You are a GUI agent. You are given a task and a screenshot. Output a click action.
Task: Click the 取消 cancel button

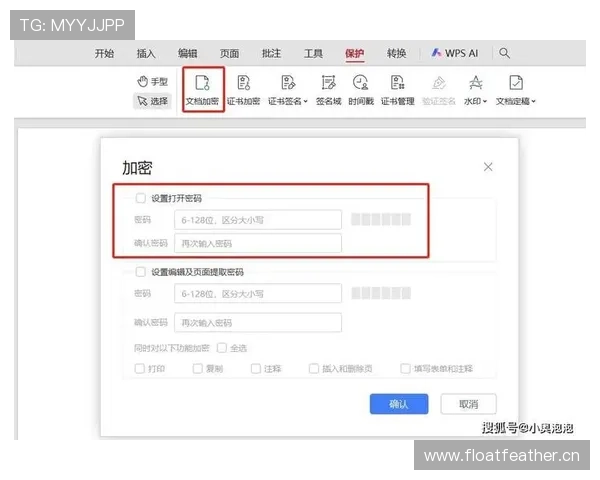click(468, 404)
